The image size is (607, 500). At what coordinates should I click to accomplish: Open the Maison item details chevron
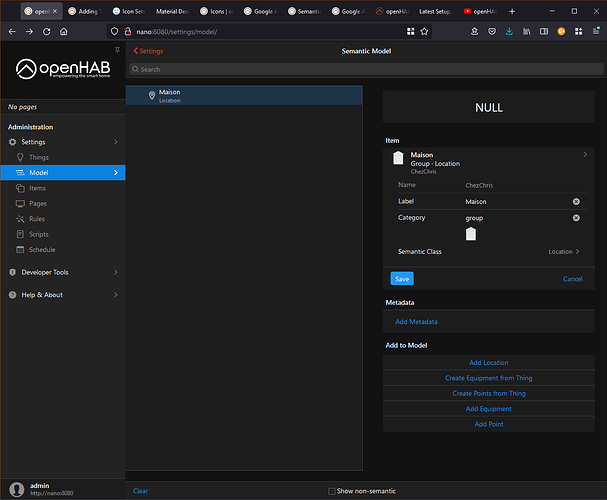[585, 155]
